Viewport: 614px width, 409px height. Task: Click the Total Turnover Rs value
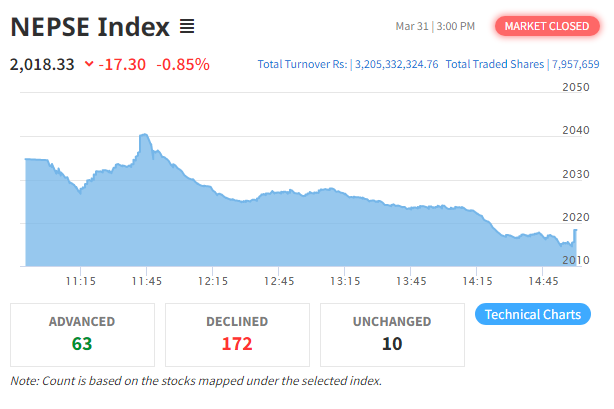(x=396, y=64)
